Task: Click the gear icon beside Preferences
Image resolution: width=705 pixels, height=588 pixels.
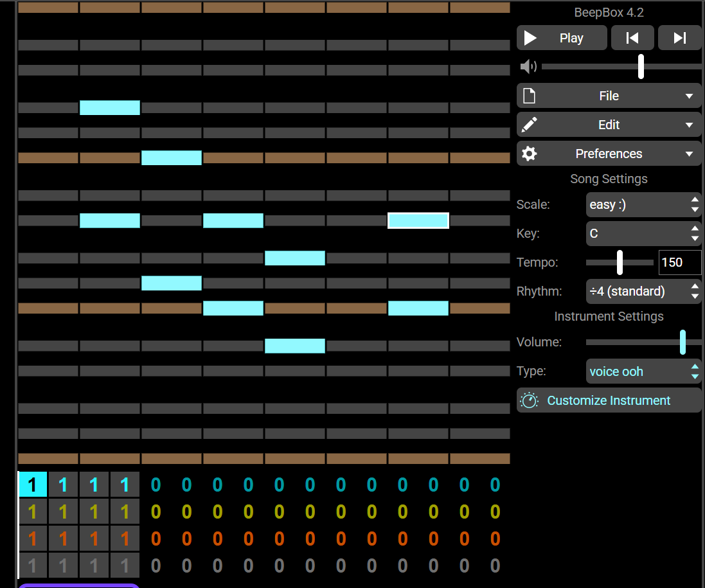Action: 529,154
